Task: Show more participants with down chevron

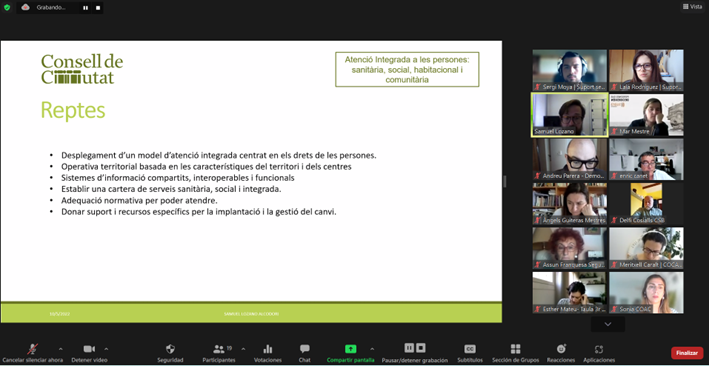Action: click(608, 324)
